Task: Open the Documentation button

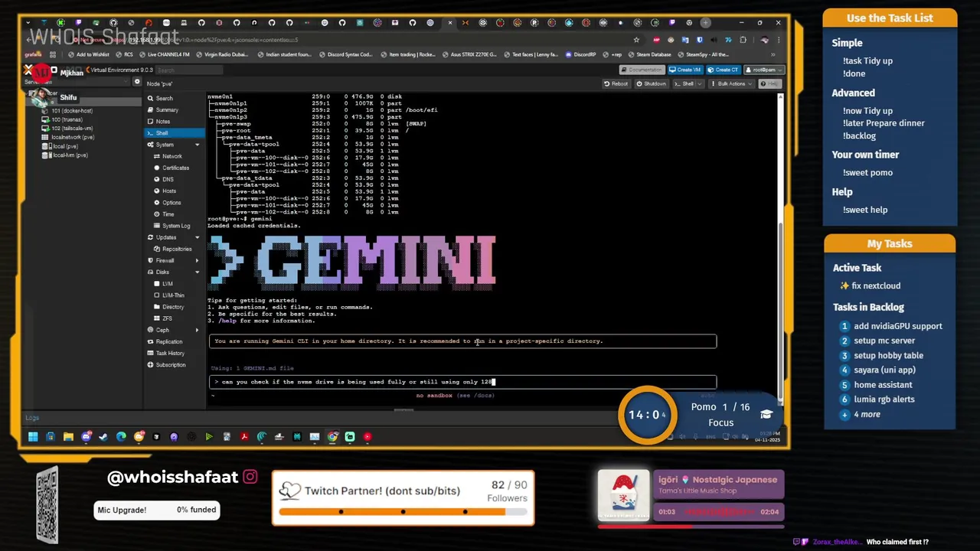Action: 642,70
